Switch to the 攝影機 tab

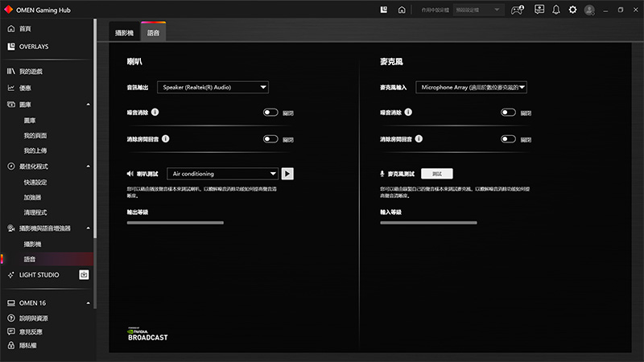click(125, 33)
